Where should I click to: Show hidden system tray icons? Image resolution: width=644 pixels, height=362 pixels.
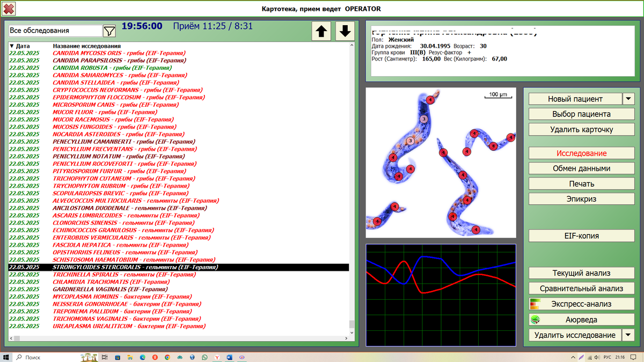[573, 357]
